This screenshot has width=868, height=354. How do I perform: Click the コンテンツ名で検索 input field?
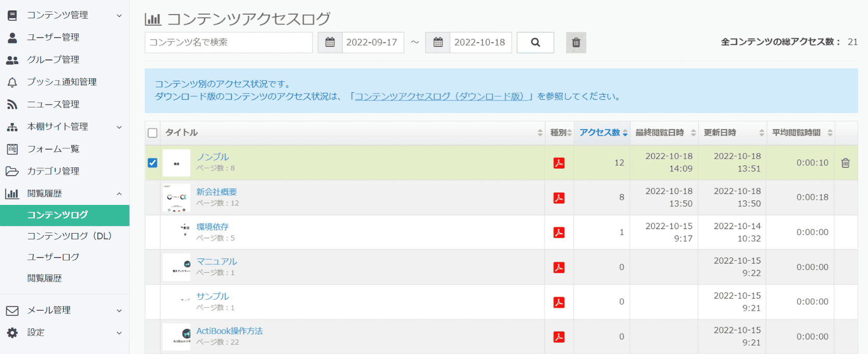point(228,43)
